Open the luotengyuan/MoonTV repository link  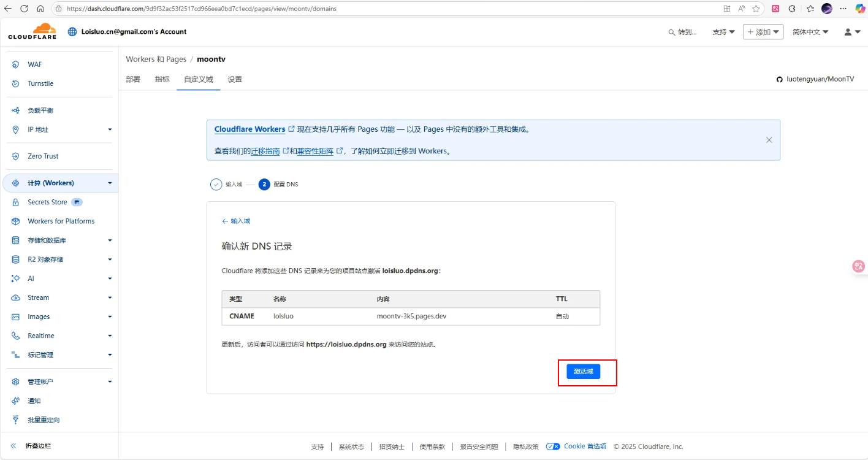pos(820,79)
